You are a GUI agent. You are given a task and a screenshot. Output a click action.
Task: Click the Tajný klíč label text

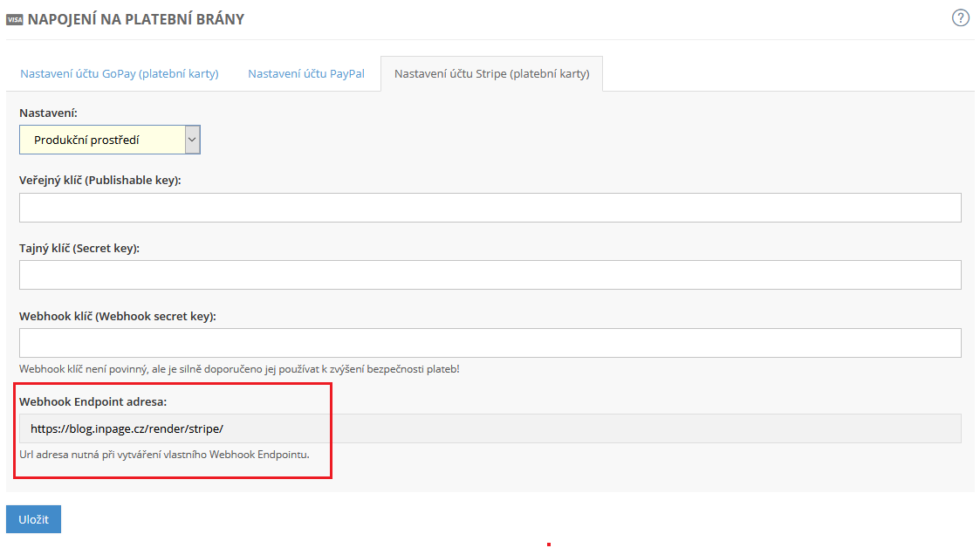point(79,248)
